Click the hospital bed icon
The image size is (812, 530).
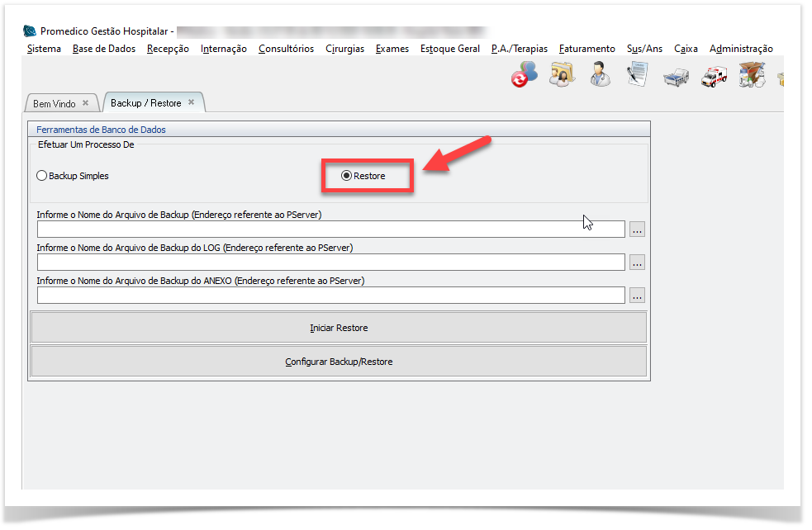pyautogui.click(x=676, y=77)
